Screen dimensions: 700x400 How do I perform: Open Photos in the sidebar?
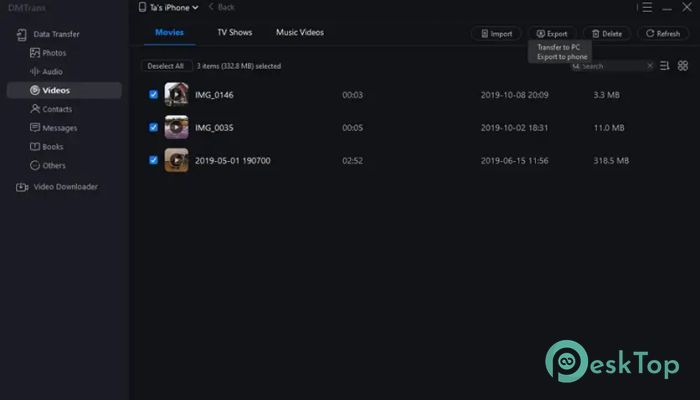(48, 53)
